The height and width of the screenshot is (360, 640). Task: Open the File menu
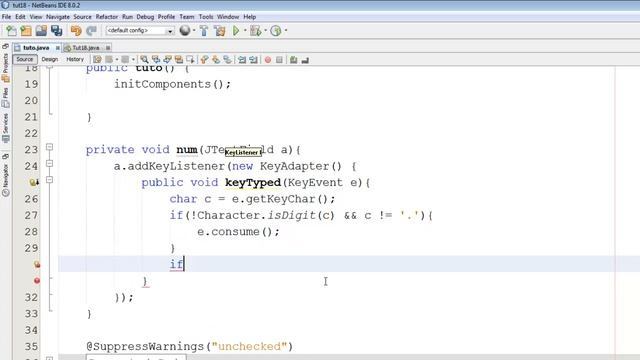[x=6, y=17]
